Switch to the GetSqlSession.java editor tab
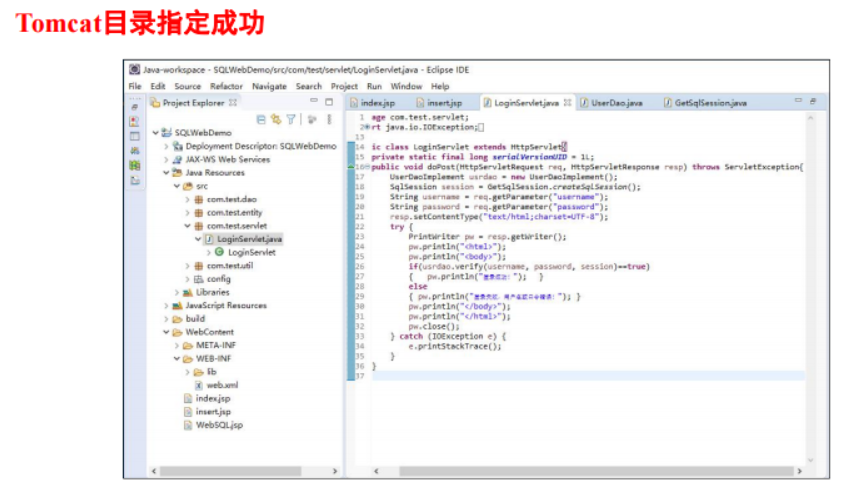The height and width of the screenshot is (486, 841). [x=705, y=102]
